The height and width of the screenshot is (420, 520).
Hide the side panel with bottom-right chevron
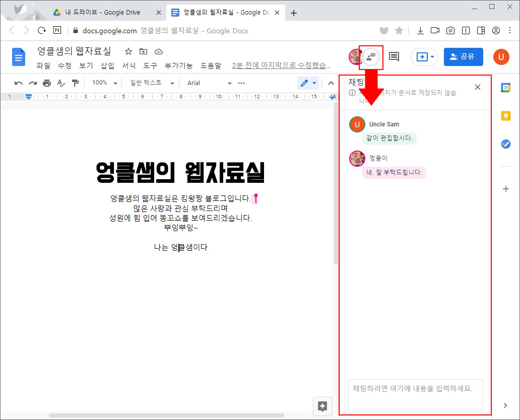click(505, 405)
